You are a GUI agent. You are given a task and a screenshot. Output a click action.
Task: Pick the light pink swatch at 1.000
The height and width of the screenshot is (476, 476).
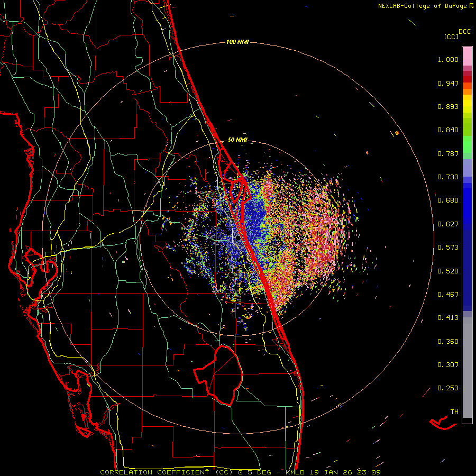point(467,57)
